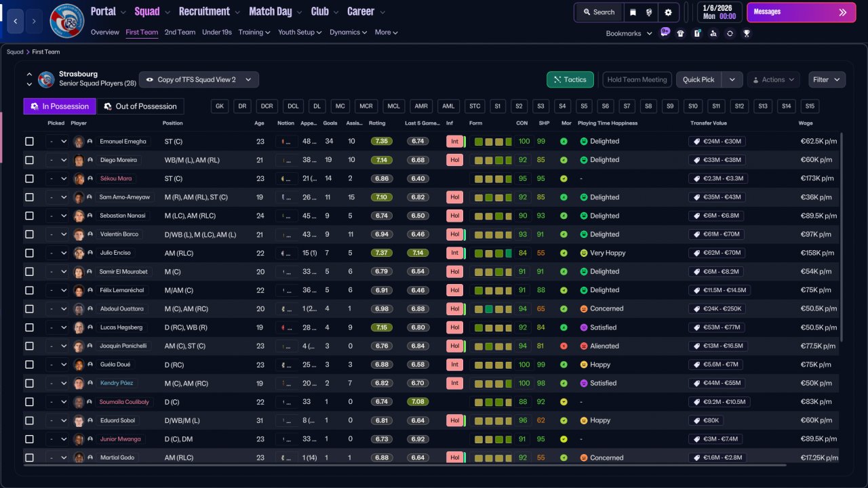Click Abdoul Ouattara's form color squares
Viewport: 868px width, 488px height.
click(493, 309)
